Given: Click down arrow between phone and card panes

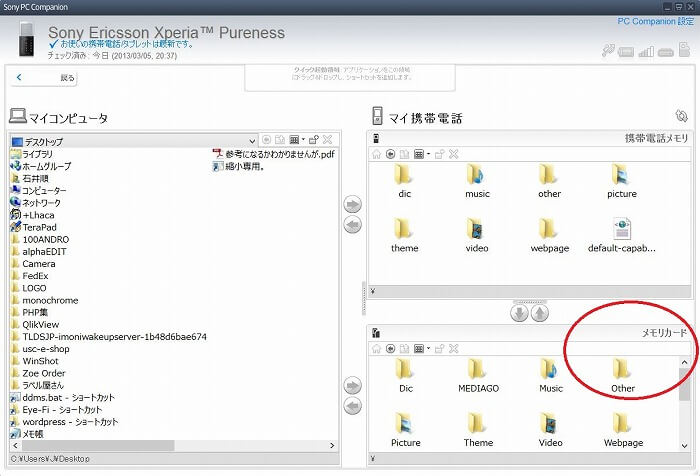Looking at the screenshot, I should click(519, 313).
